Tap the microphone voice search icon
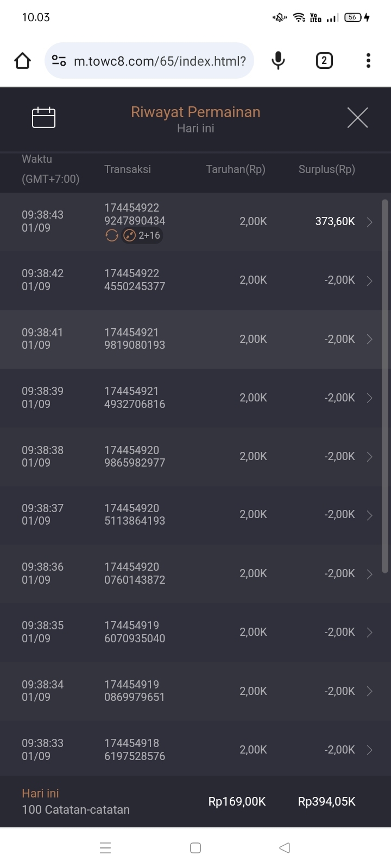This screenshot has width=391, height=868. point(278,61)
